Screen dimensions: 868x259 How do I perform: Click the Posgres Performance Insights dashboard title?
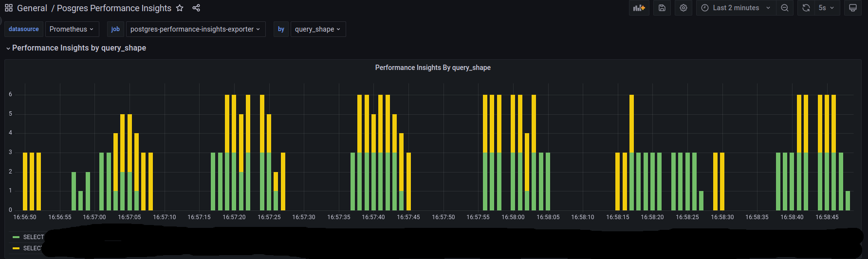(x=114, y=8)
